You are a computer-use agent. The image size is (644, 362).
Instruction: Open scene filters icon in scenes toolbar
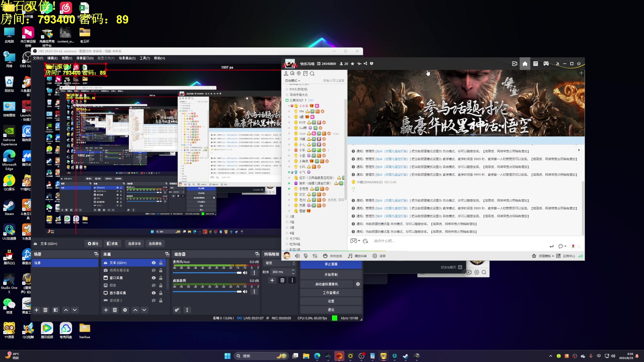pyautogui.click(x=55, y=310)
